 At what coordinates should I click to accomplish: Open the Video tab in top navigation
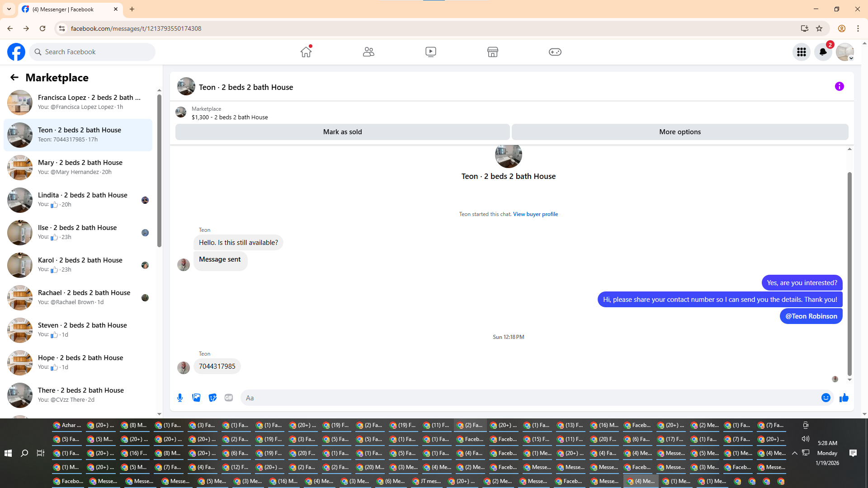(x=430, y=52)
